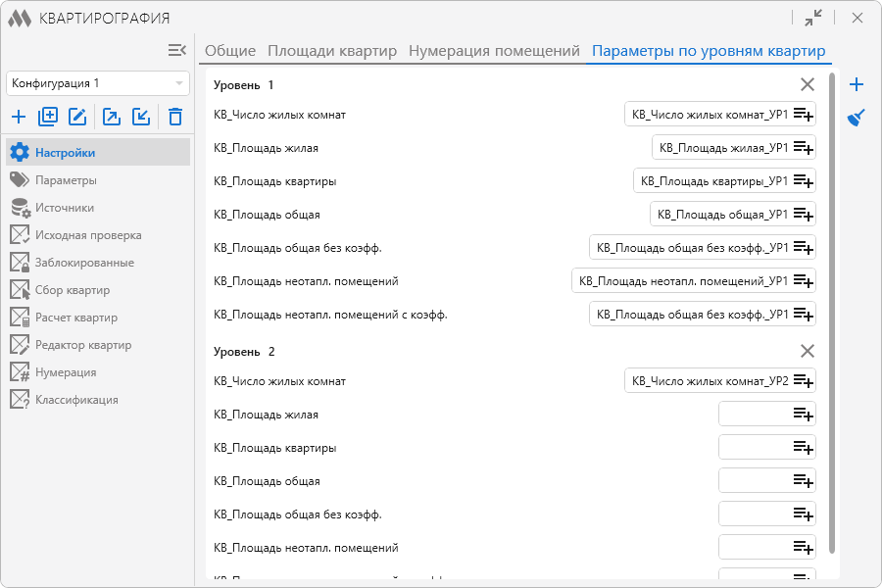Collapse the sidebar menu panel
The image size is (882, 588).
pos(176,50)
